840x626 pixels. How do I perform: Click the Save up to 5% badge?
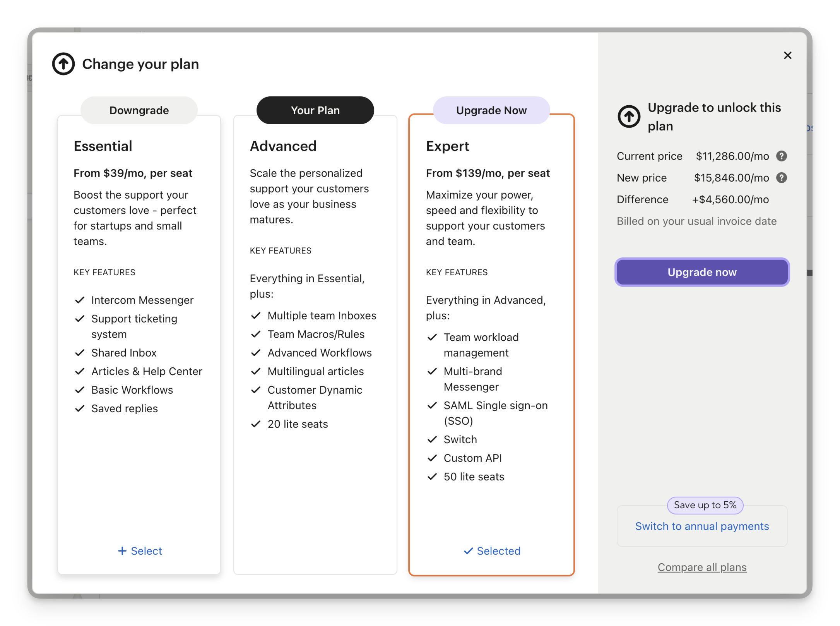[x=705, y=505]
